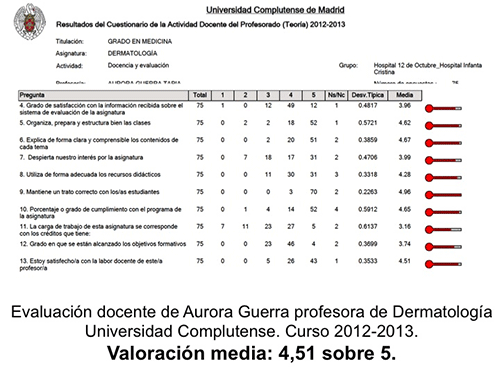Click the Desv.Típica value 0.5721
Viewport: 500px width, 375px height.
point(368,123)
